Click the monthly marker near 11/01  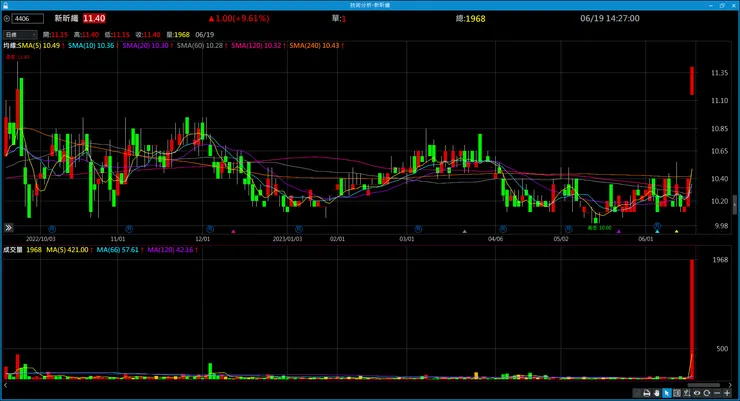point(129,229)
